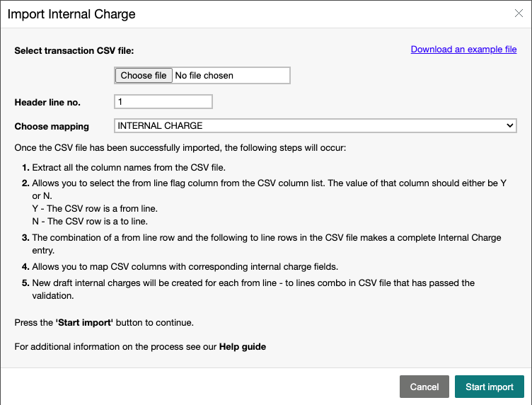Open the Help guide link

point(242,347)
